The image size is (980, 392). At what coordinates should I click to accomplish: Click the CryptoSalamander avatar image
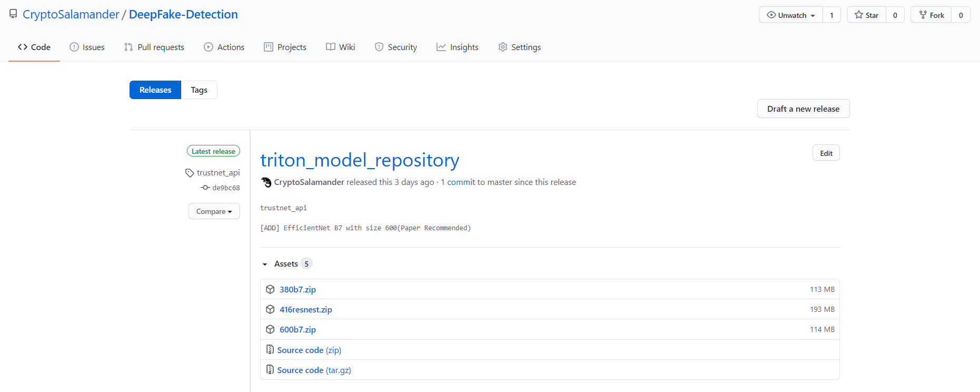click(266, 182)
